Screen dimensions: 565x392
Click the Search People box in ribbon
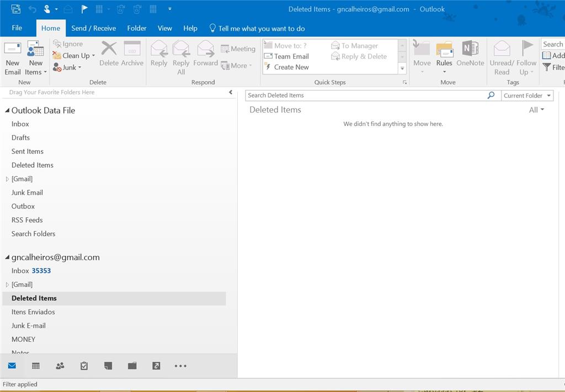553,44
